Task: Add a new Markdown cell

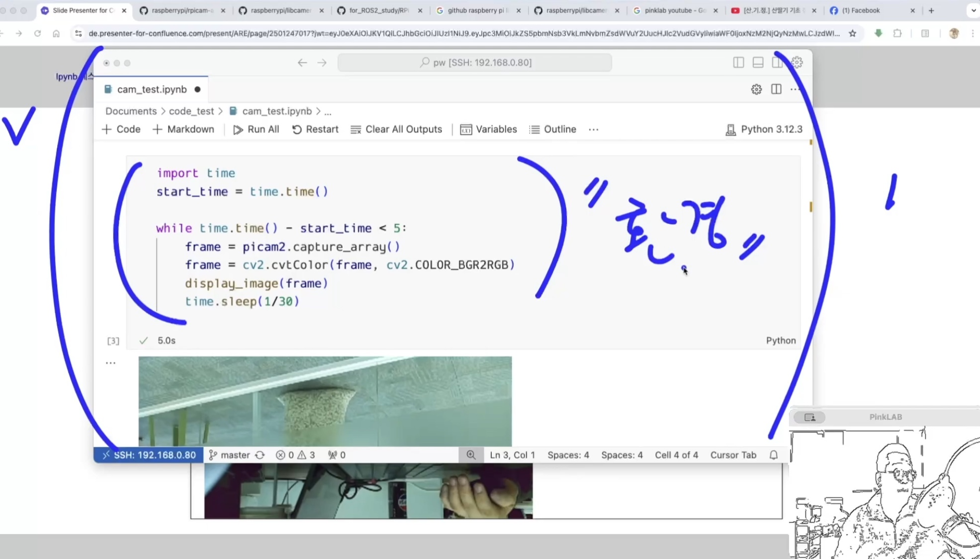Action: [x=183, y=129]
